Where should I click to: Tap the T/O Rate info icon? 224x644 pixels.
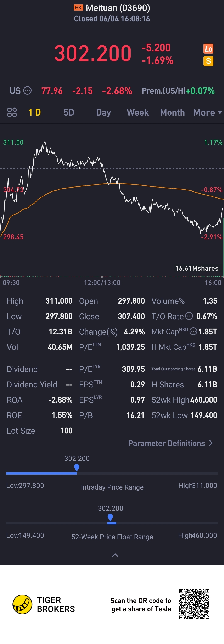click(x=189, y=316)
